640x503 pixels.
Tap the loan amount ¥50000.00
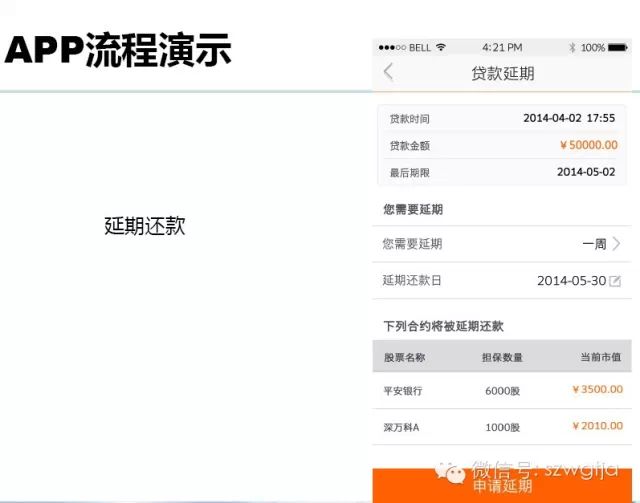[x=589, y=145]
